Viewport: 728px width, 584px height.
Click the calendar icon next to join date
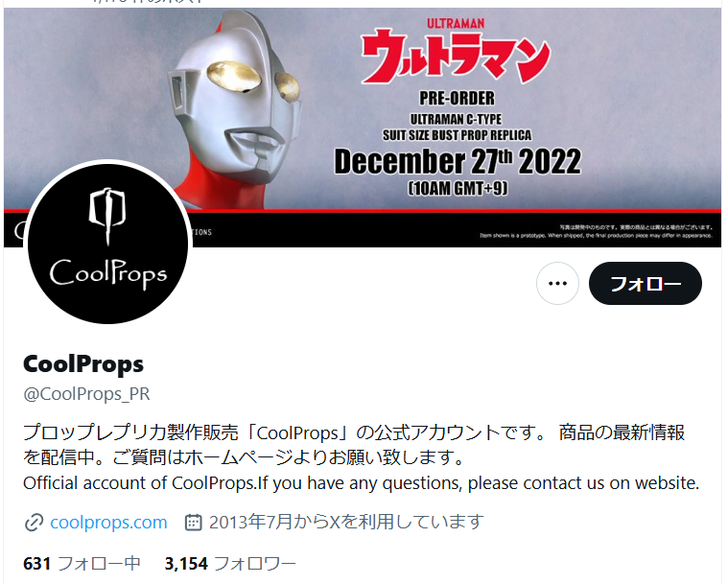(193, 523)
